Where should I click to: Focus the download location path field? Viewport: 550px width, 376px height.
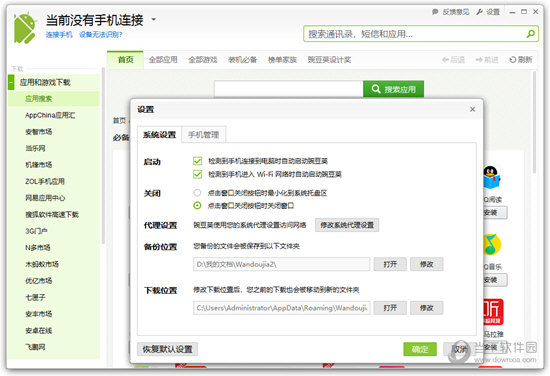point(281,308)
